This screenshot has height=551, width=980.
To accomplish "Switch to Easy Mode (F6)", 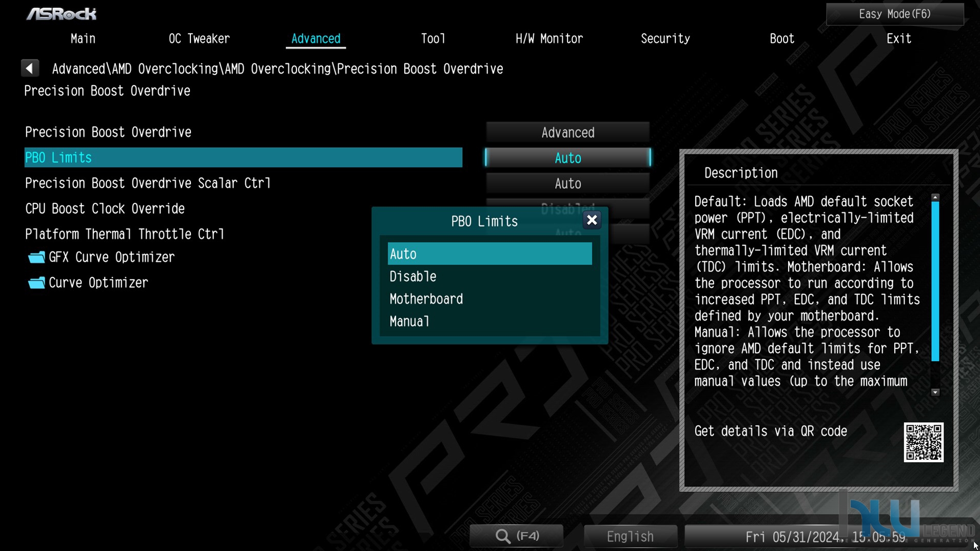I will pos(895,14).
